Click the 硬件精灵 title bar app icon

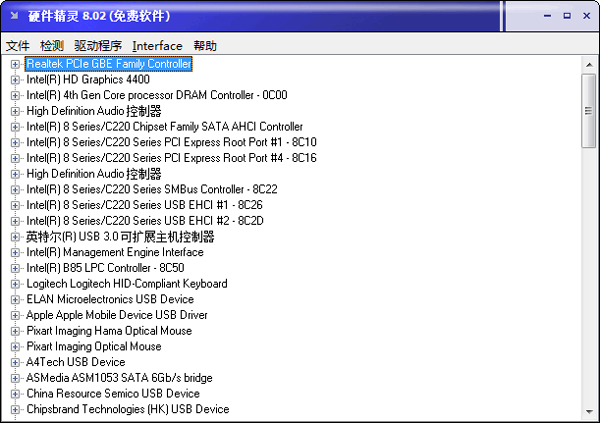pyautogui.click(x=14, y=16)
